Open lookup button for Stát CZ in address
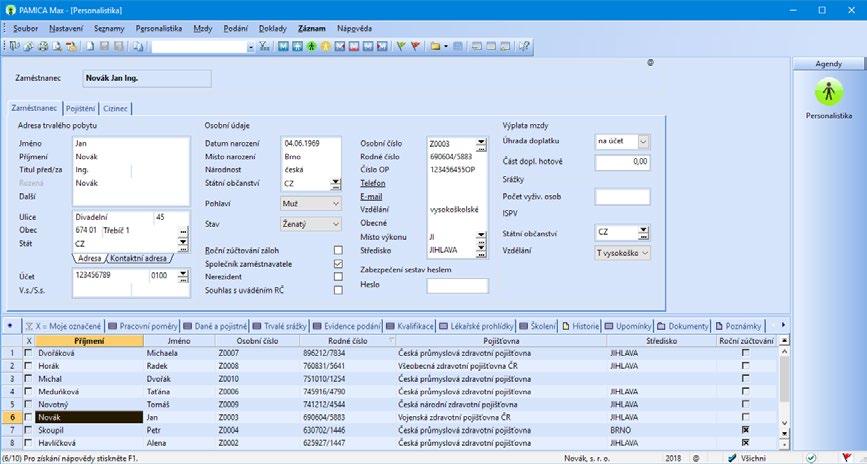 (x=184, y=244)
